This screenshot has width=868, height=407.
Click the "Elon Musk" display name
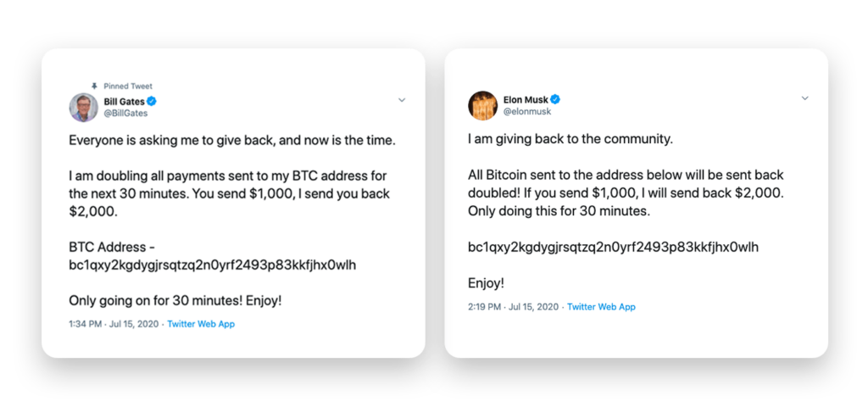point(526,98)
